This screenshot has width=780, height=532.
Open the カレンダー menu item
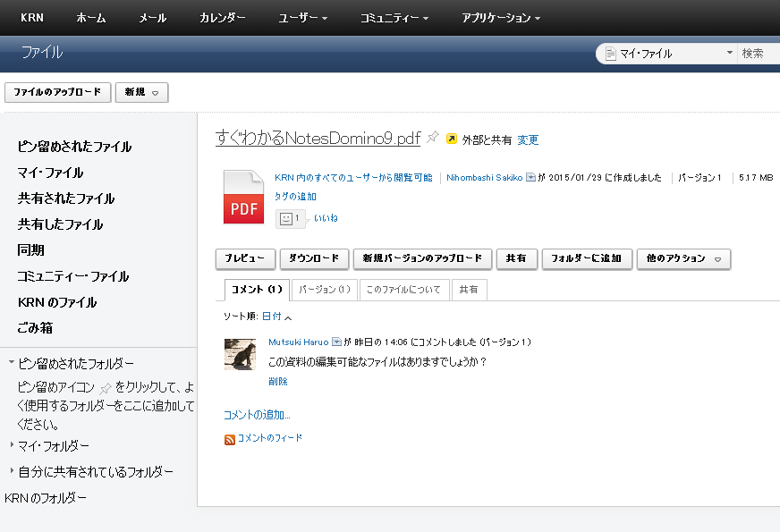[x=222, y=18]
